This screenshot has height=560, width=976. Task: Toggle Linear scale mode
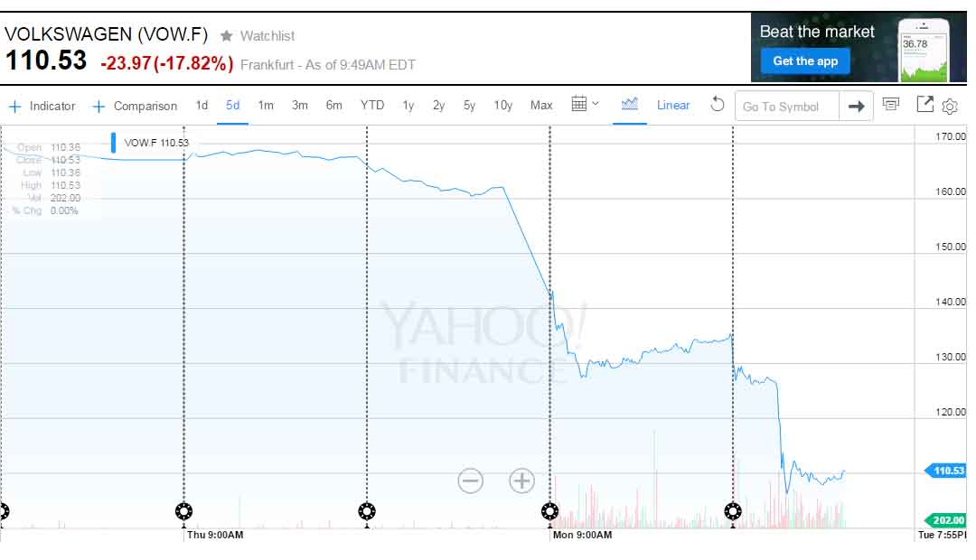tap(673, 105)
